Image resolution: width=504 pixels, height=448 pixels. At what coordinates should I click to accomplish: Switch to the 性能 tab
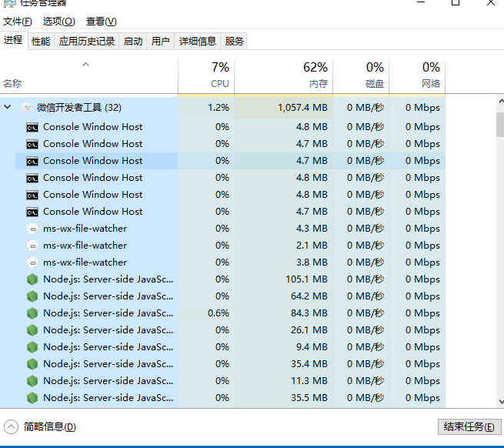tap(41, 41)
